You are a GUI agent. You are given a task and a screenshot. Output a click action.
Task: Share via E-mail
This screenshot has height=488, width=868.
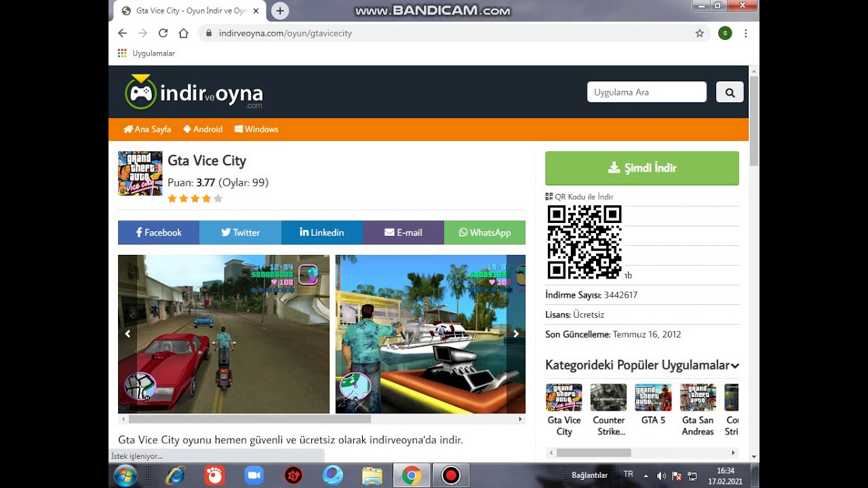click(x=403, y=232)
